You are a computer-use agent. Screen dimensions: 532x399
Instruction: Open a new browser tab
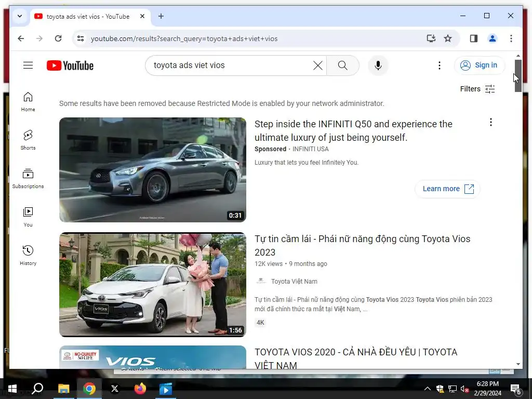tap(161, 16)
